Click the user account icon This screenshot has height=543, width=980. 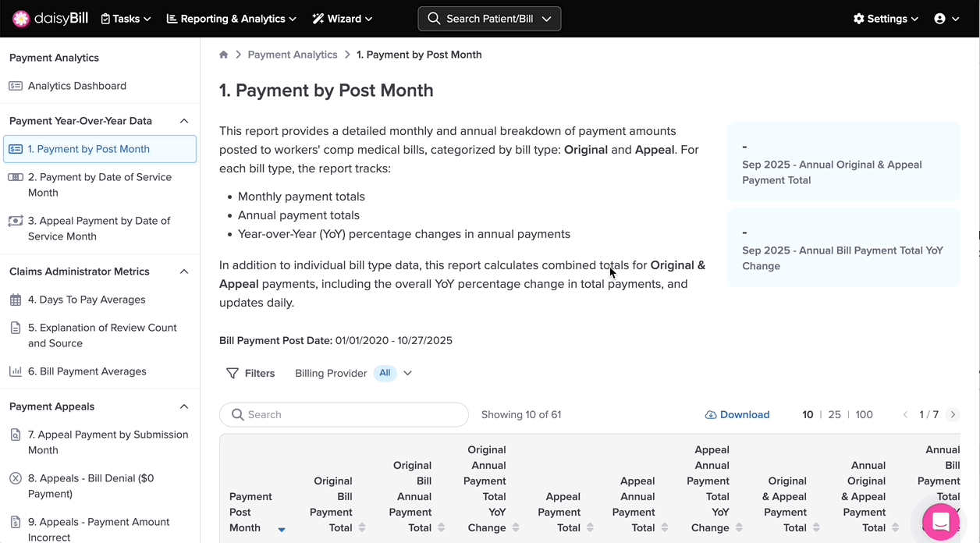[939, 19]
